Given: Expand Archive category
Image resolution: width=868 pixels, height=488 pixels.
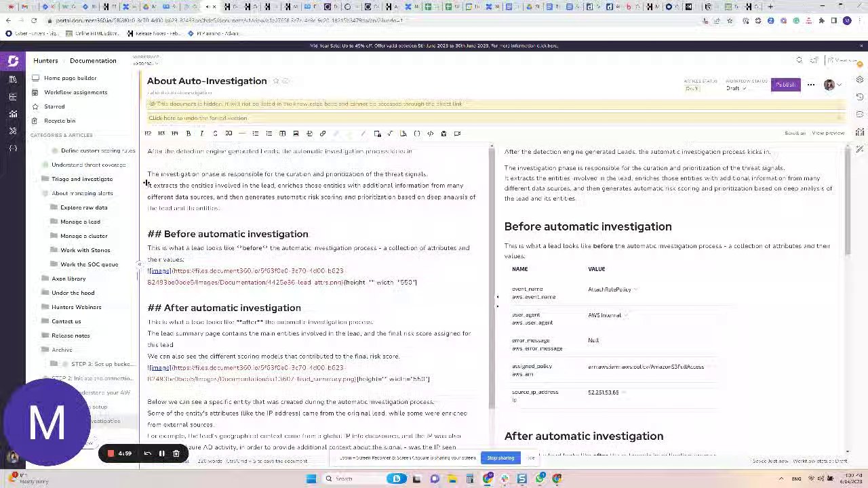Looking at the screenshot, I should [x=62, y=350].
